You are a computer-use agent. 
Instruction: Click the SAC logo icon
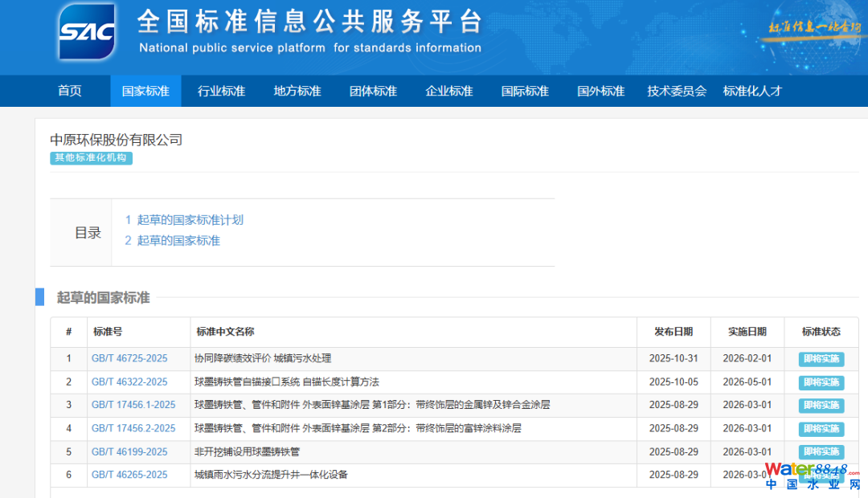[87, 33]
